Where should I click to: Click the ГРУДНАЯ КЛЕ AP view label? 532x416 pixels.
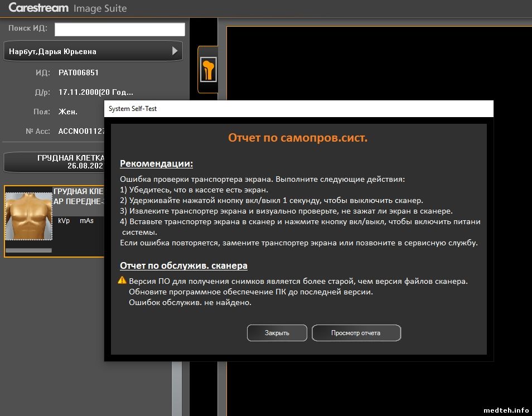pyautogui.click(x=78, y=195)
